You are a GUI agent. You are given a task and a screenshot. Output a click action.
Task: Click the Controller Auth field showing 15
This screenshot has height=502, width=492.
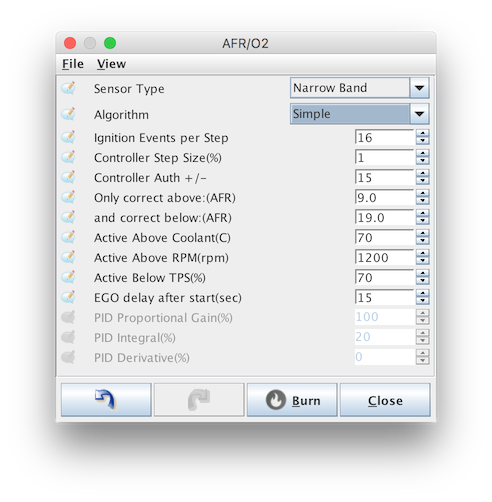click(x=385, y=177)
